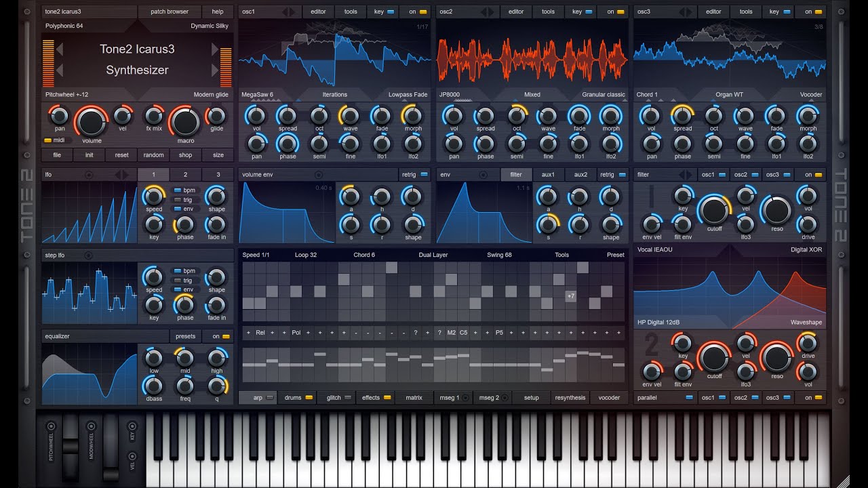The height and width of the screenshot is (488, 868).
Task: Click the mseg 2 round indicator icon
Action: point(504,398)
